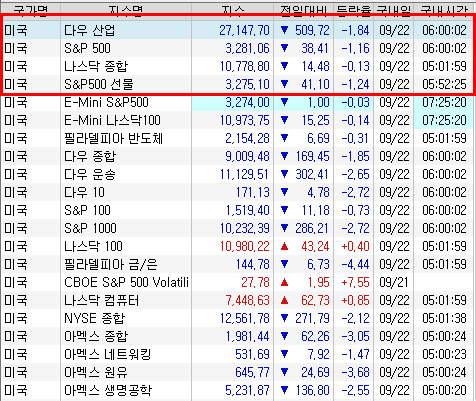Click the red up arrow for 나스닥 100
This screenshot has height=401, width=476.
click(284, 246)
